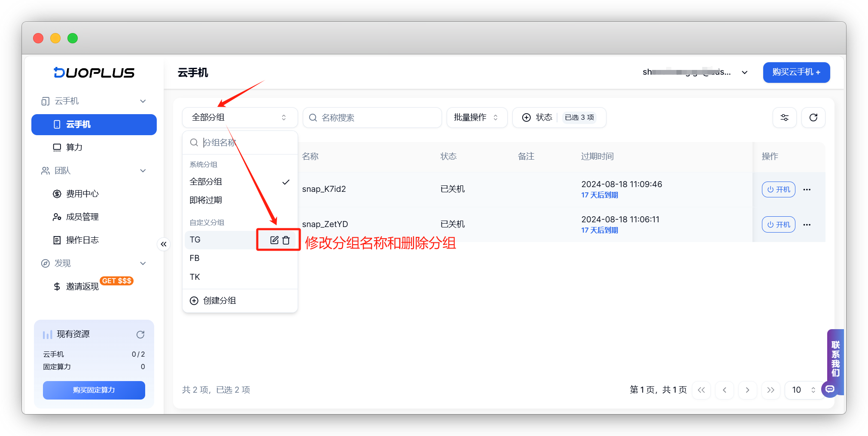This screenshot has height=436, width=868.
Task: Click the 名称搜索 search field
Action: 372,118
